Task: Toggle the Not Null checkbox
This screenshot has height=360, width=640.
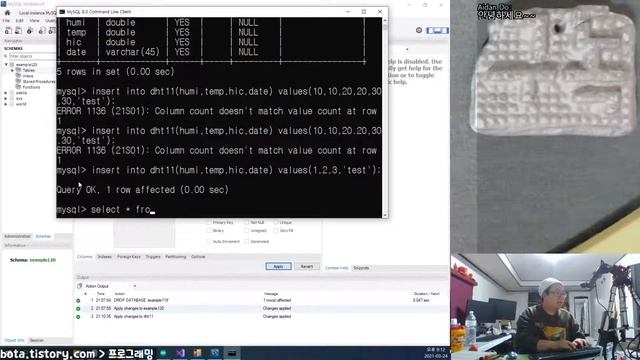Action: coord(247,222)
